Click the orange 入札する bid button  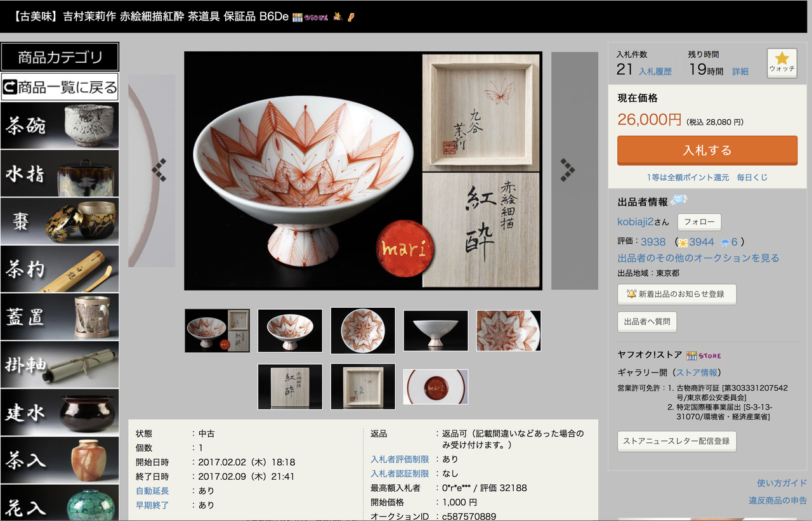point(707,150)
